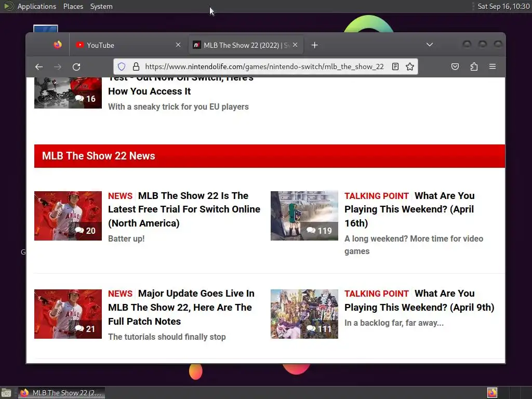Click the anime characters thumbnail with 111 comments
Screen dimensions: 532x399
304,314
